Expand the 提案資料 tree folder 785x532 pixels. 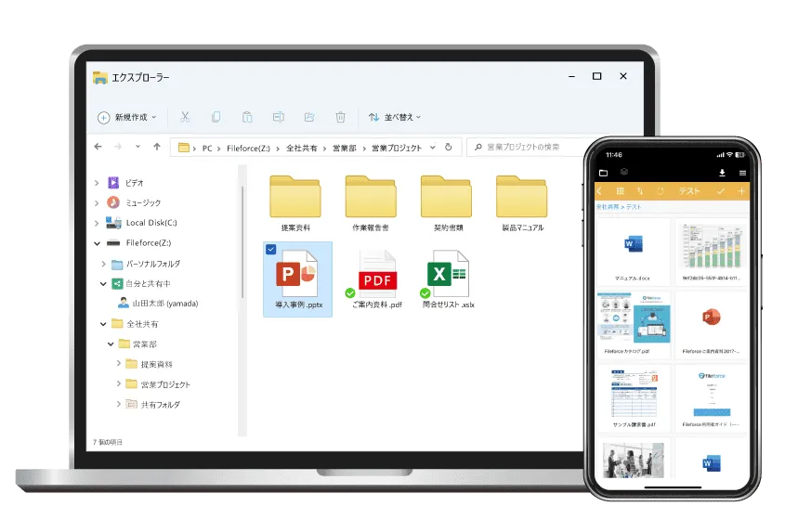(x=119, y=364)
